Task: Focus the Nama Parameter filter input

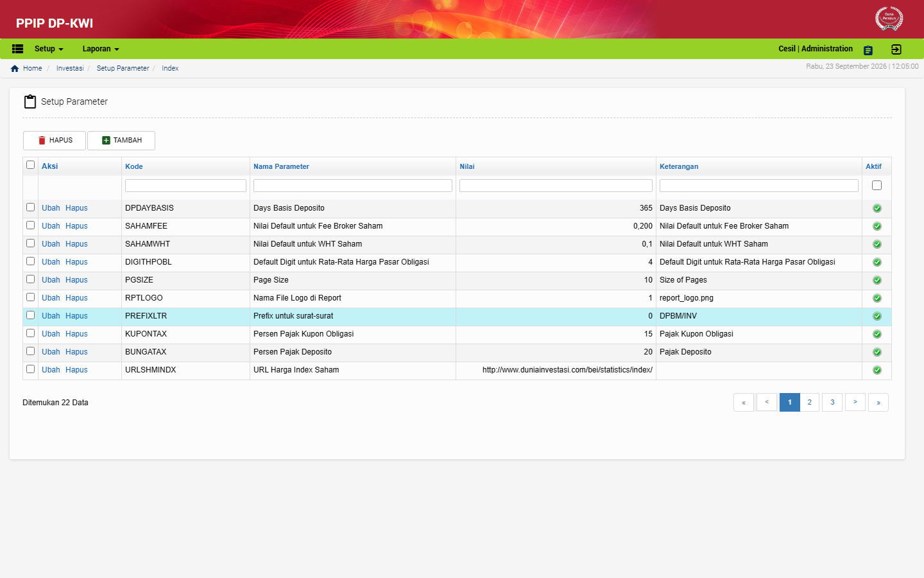Action: [353, 186]
